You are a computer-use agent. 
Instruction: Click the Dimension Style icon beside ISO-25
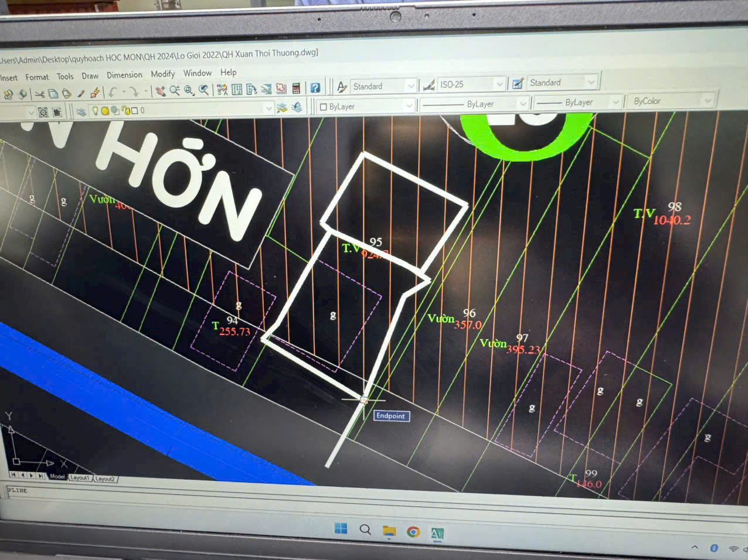(x=429, y=85)
